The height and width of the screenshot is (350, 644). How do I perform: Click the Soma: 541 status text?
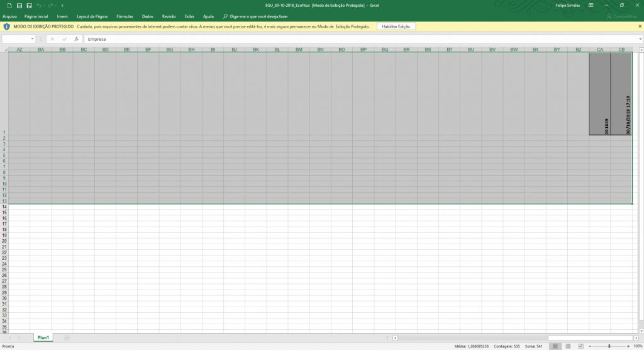[533, 346]
